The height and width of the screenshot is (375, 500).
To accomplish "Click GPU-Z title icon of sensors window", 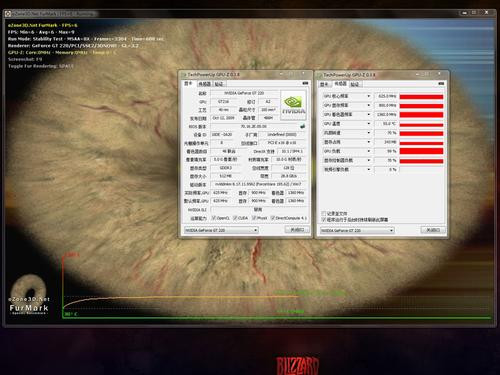I will point(320,75).
